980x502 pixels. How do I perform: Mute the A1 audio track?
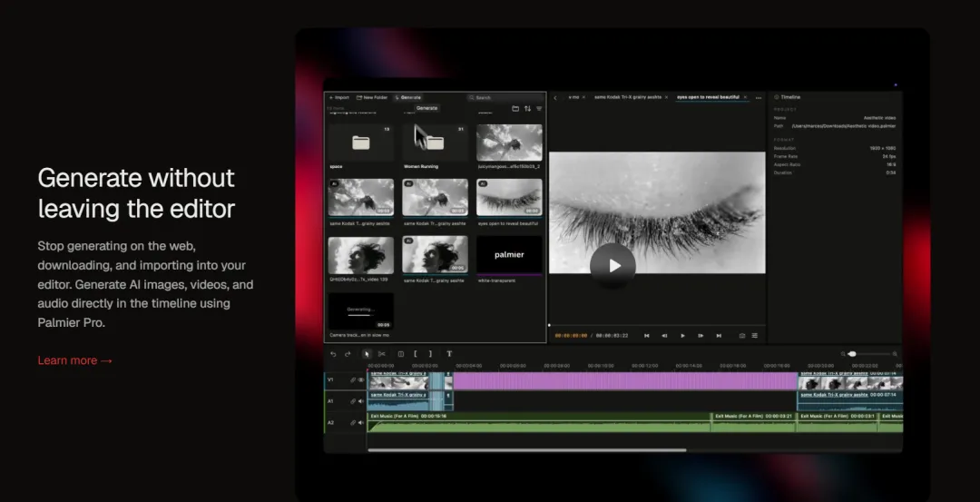[x=361, y=401]
